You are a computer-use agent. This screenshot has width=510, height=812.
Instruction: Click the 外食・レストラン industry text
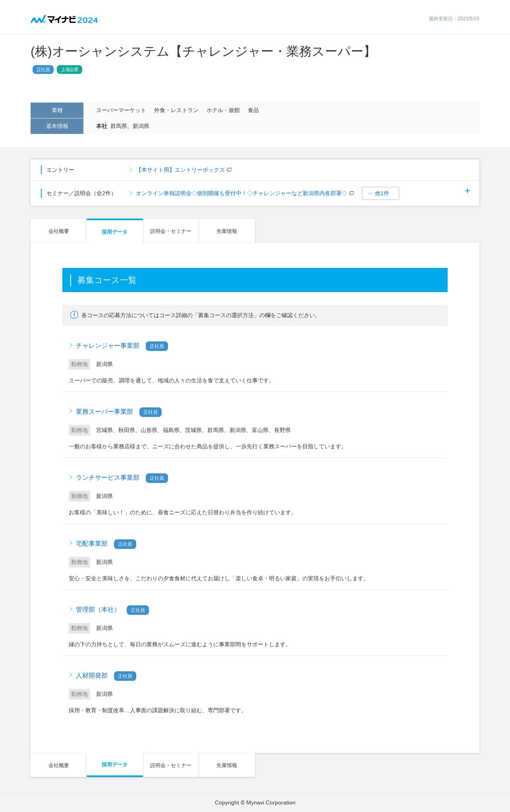point(176,110)
